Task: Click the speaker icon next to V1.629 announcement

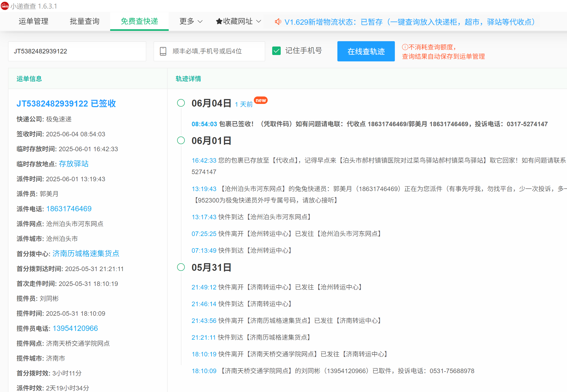Action: click(x=278, y=22)
